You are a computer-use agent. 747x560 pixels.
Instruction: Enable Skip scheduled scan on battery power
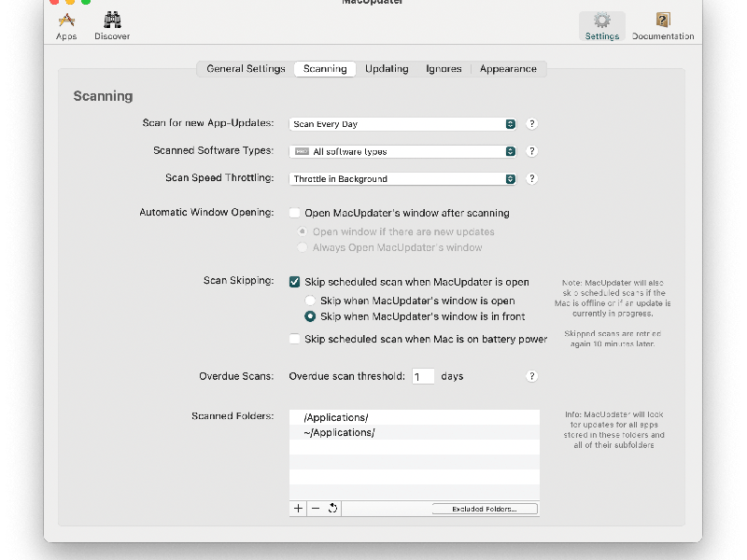[x=294, y=339]
